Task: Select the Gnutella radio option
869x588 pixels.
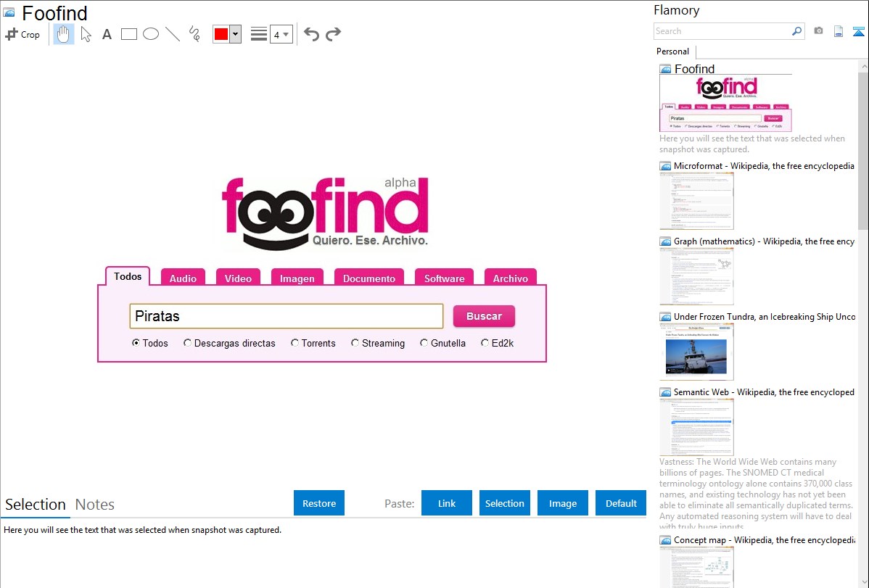Action: [424, 343]
